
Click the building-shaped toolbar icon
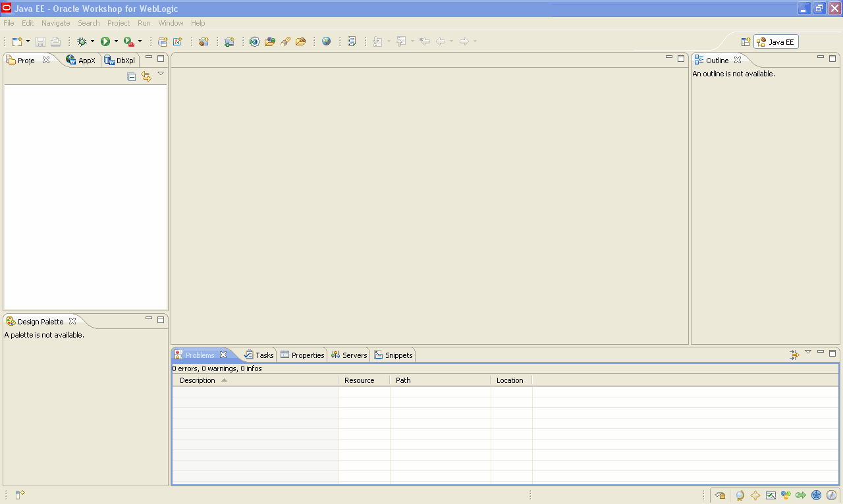click(x=229, y=41)
